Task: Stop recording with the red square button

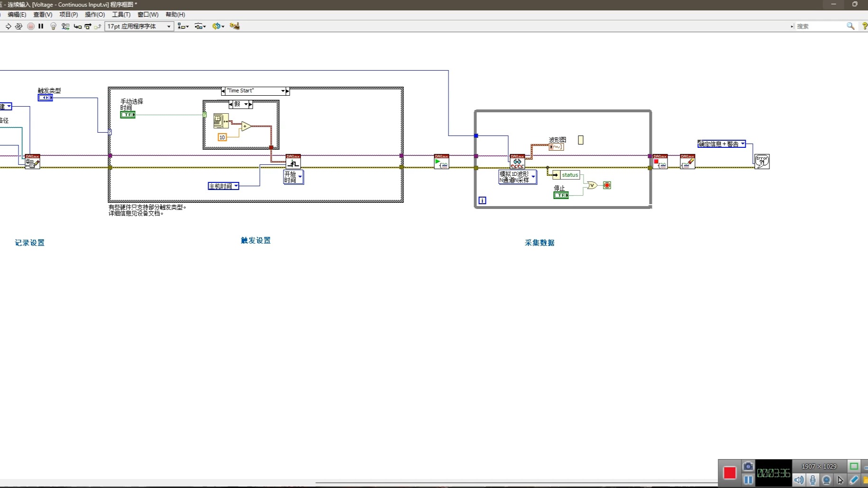Action: [730, 472]
